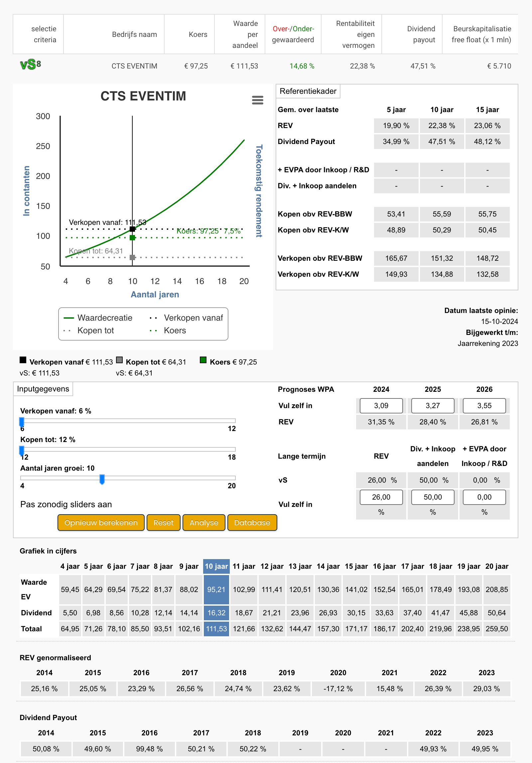532x763 pixels.
Task: Click the Verkopen vanaf percentage slider handle
Action: tap(22, 422)
